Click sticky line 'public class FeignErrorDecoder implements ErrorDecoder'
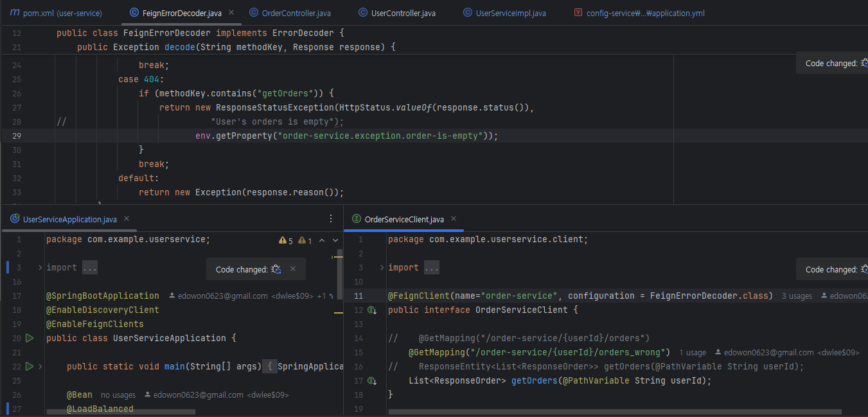 tap(200, 33)
